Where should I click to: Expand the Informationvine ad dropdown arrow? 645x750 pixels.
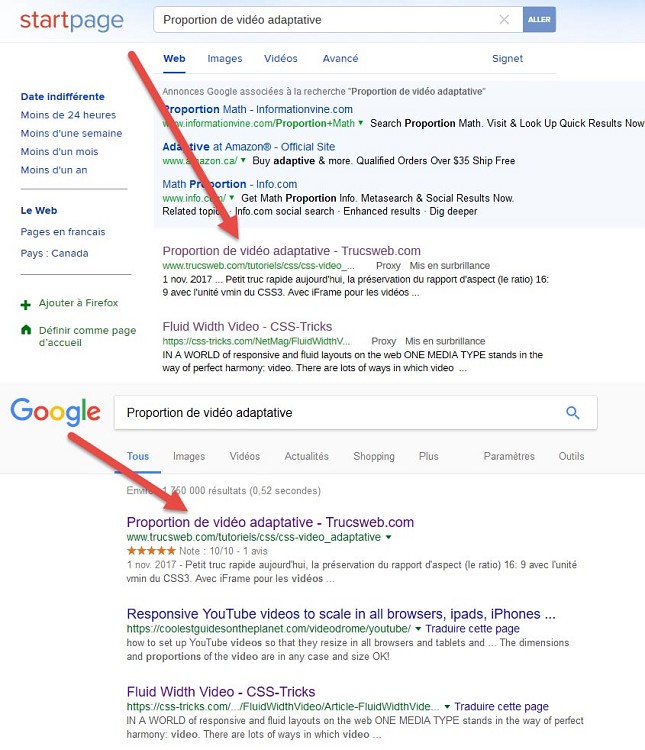click(x=360, y=123)
